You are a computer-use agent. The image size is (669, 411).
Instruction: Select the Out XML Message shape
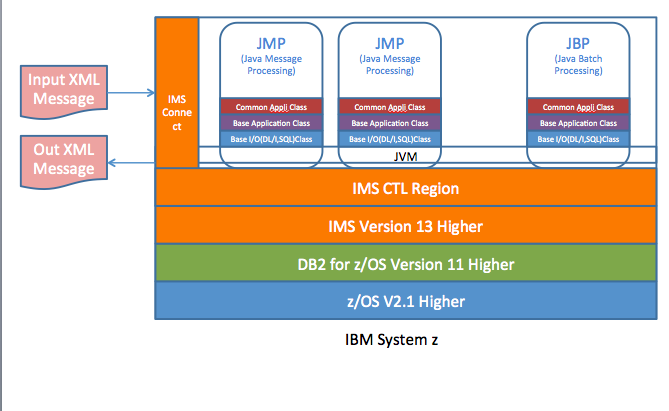64,161
